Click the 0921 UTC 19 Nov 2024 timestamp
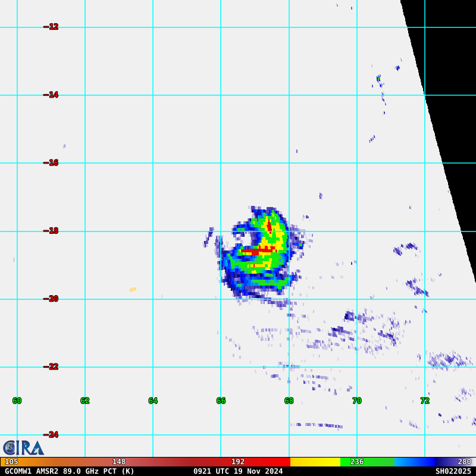 click(x=238, y=471)
